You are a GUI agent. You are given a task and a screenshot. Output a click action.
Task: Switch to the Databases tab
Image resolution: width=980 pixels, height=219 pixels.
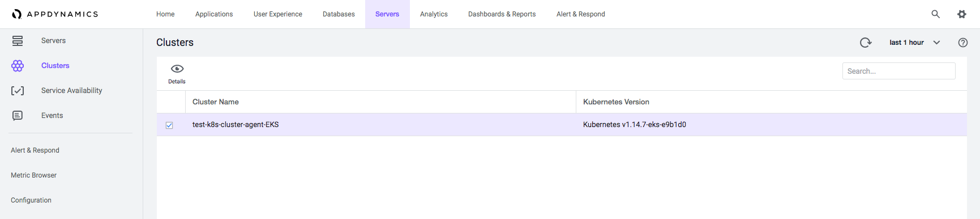pos(339,14)
